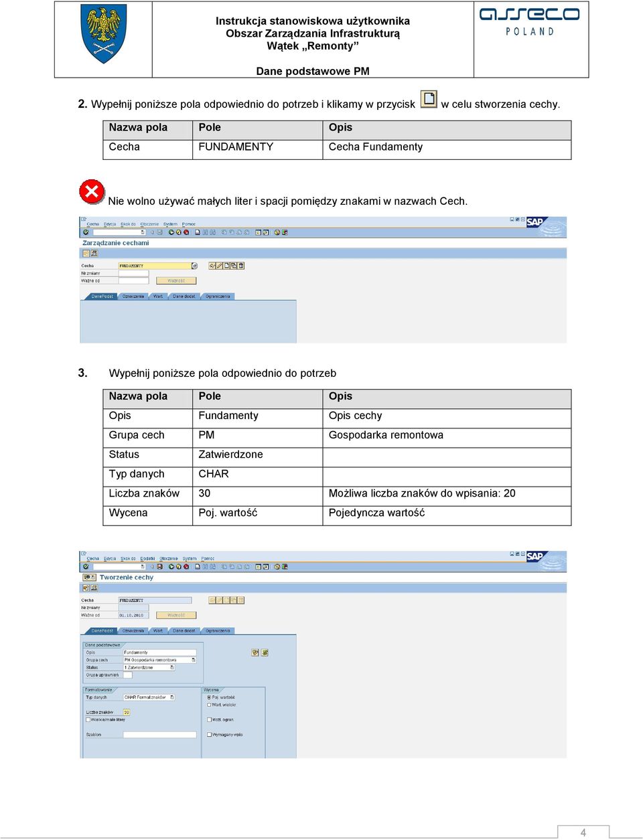Click Ważność button in Tworzenie cechy
The width and height of the screenshot is (643, 840).
click(176, 615)
